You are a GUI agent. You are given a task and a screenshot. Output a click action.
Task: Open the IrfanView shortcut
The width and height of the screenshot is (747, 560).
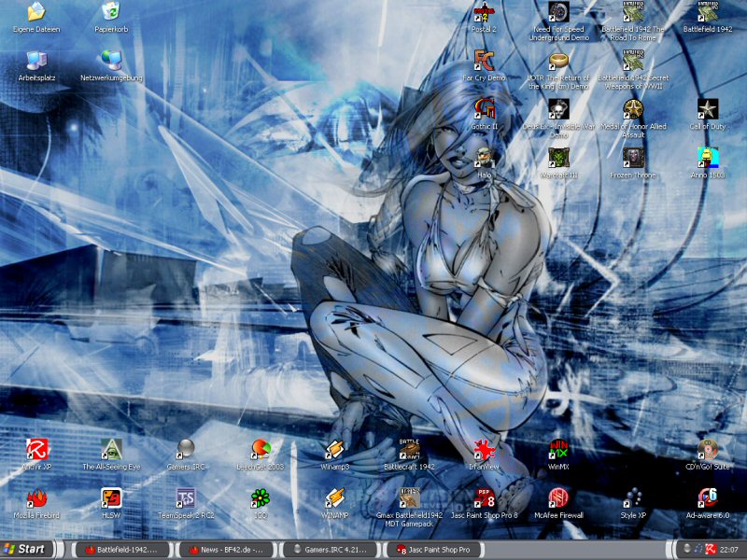pos(484,449)
